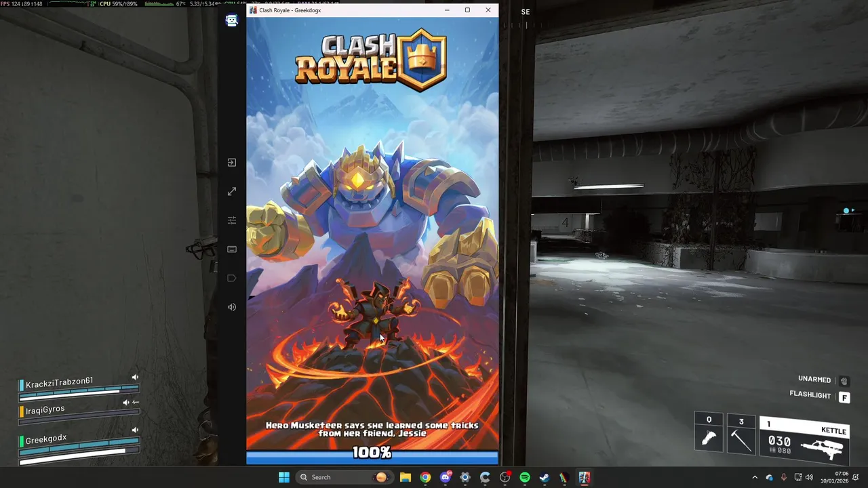Image resolution: width=868 pixels, height=488 pixels.
Task: Click the speaker icon beside Greekgodx
Action: (135, 430)
